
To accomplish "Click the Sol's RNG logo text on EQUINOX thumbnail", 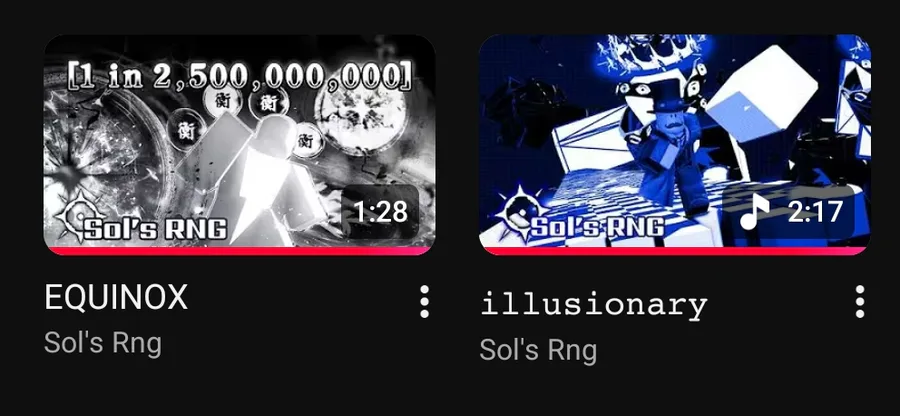I will pos(154,229).
